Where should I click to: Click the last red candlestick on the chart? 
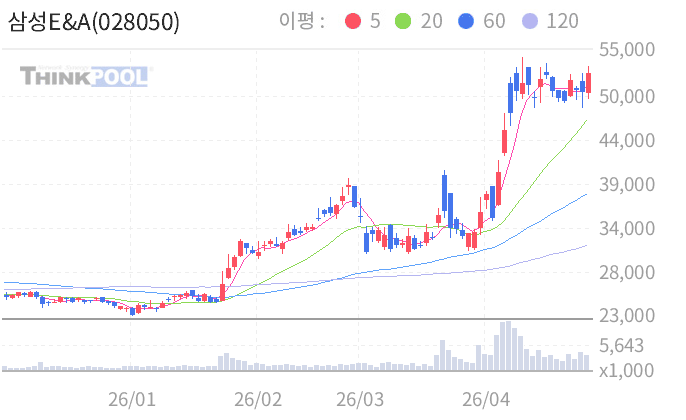[588, 83]
